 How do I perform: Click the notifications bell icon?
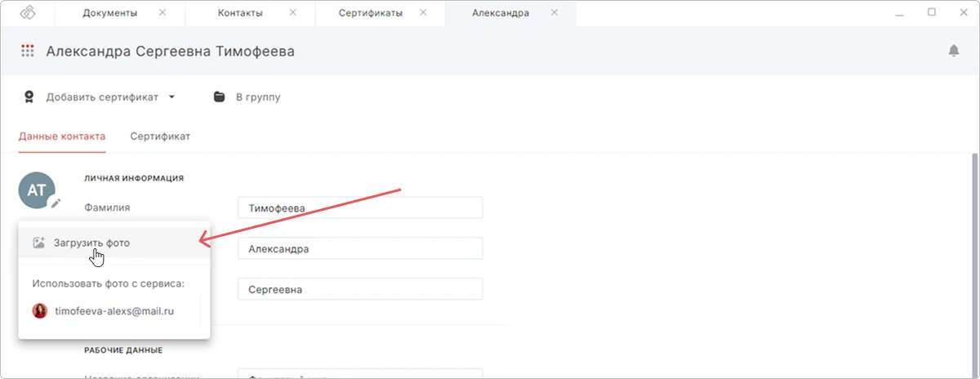pyautogui.click(x=953, y=51)
